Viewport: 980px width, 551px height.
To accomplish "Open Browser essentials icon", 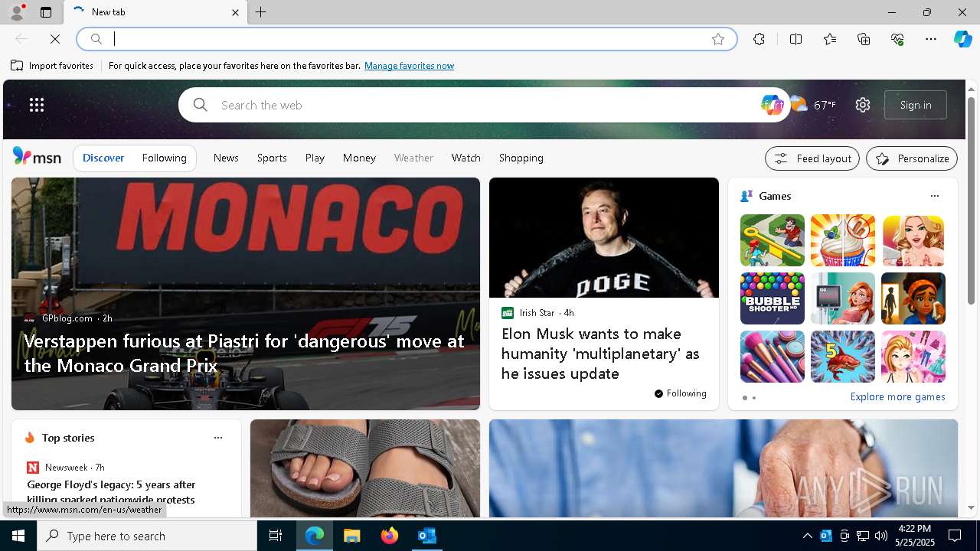I will click(x=897, y=39).
